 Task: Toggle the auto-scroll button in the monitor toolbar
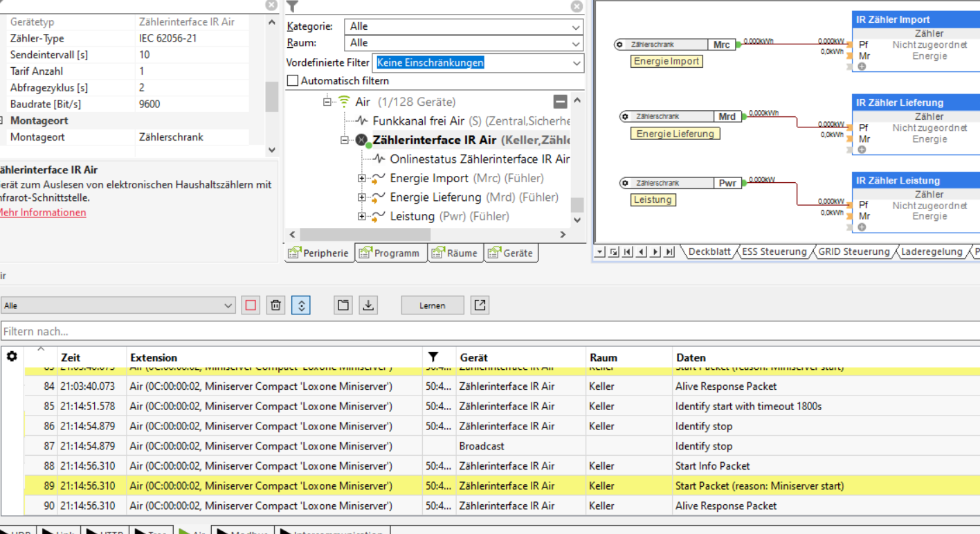[x=300, y=305]
